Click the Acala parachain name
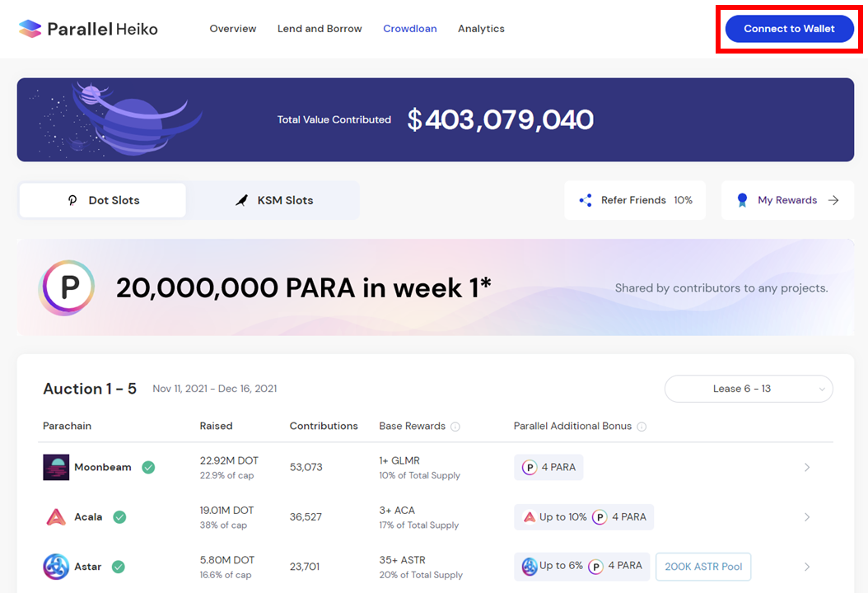The height and width of the screenshot is (593, 868). click(x=89, y=517)
